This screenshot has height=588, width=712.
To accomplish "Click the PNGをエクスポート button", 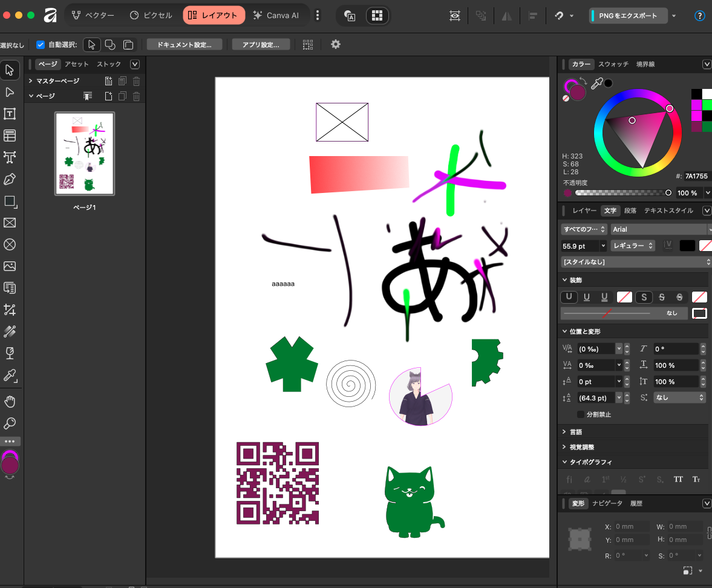I will [x=629, y=16].
